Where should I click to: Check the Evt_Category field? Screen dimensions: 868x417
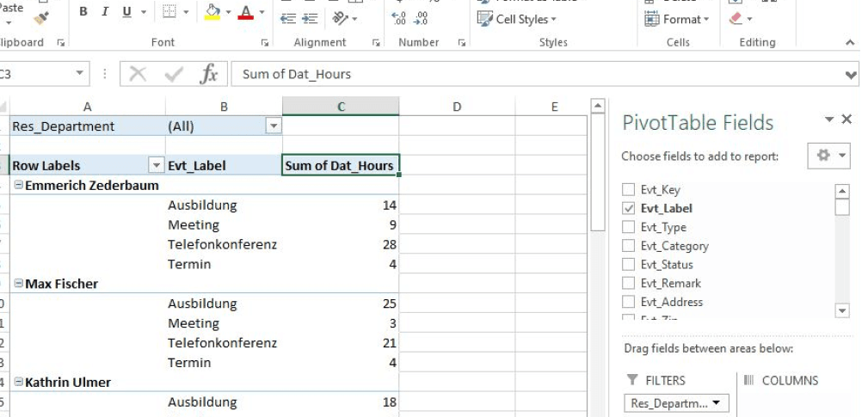[x=628, y=246]
